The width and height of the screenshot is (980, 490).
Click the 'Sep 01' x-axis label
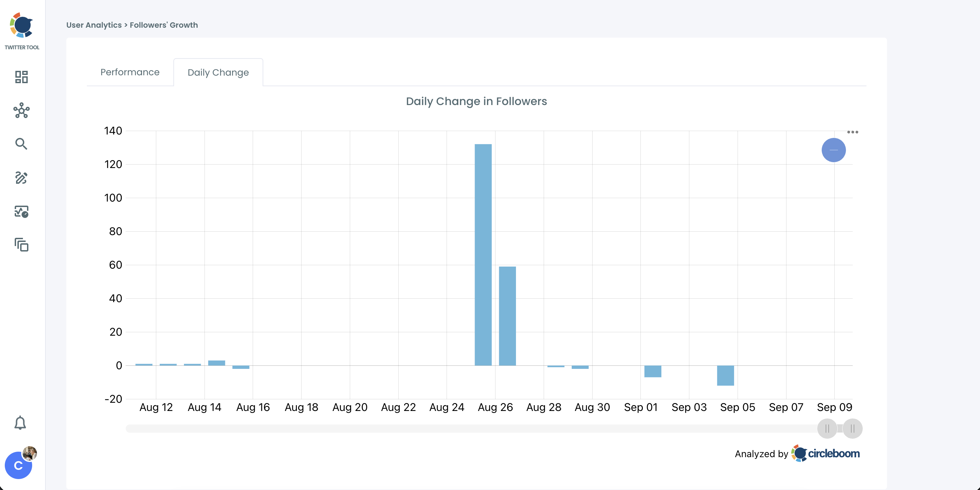[641, 408]
